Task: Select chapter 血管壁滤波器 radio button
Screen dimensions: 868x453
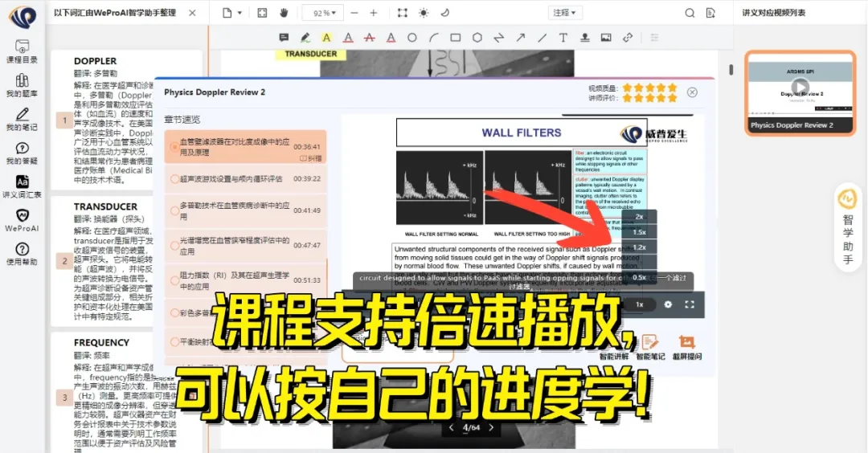Action: pos(174,147)
